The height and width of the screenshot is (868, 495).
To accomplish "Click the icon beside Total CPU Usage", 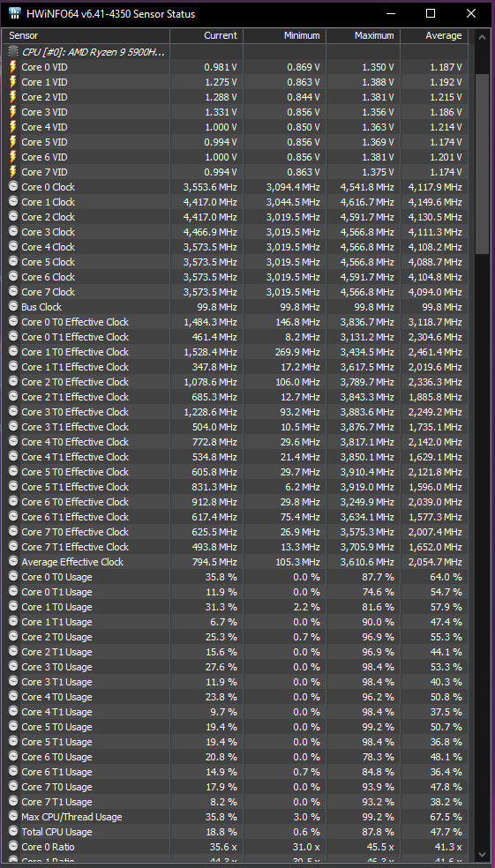I will pos(13,832).
